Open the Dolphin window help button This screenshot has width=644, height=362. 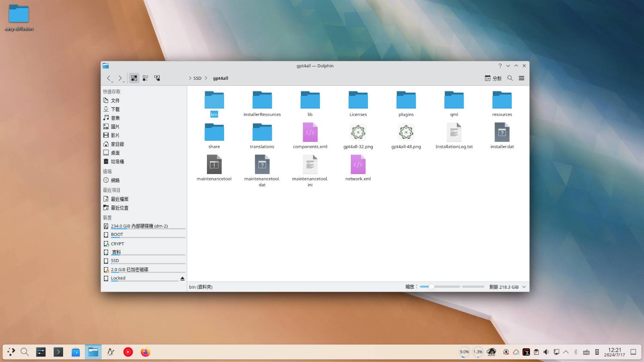point(500,66)
